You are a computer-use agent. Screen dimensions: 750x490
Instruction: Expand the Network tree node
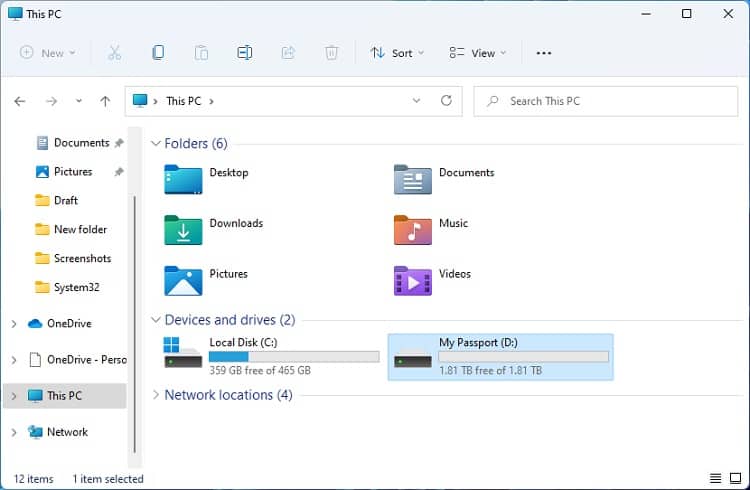point(14,432)
